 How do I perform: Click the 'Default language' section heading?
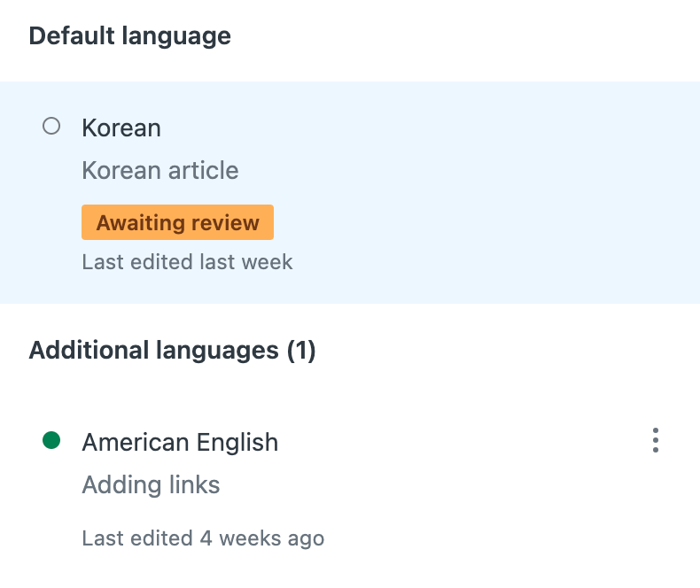129,36
